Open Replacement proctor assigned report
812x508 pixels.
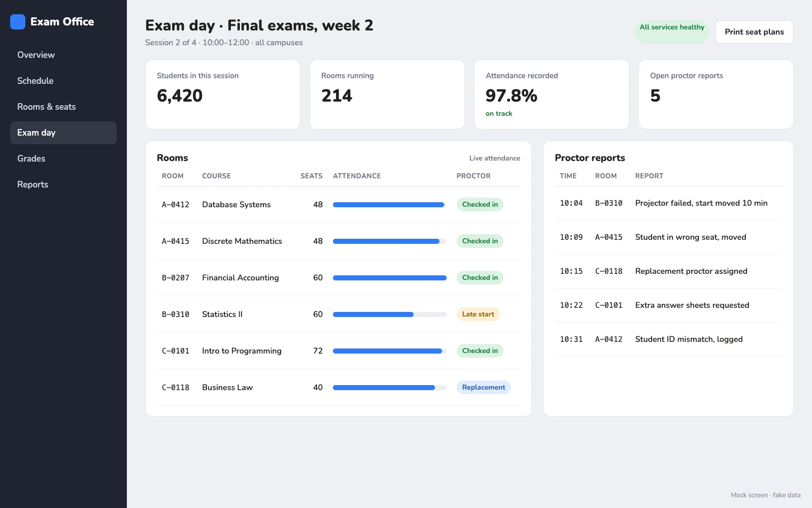[668, 271]
